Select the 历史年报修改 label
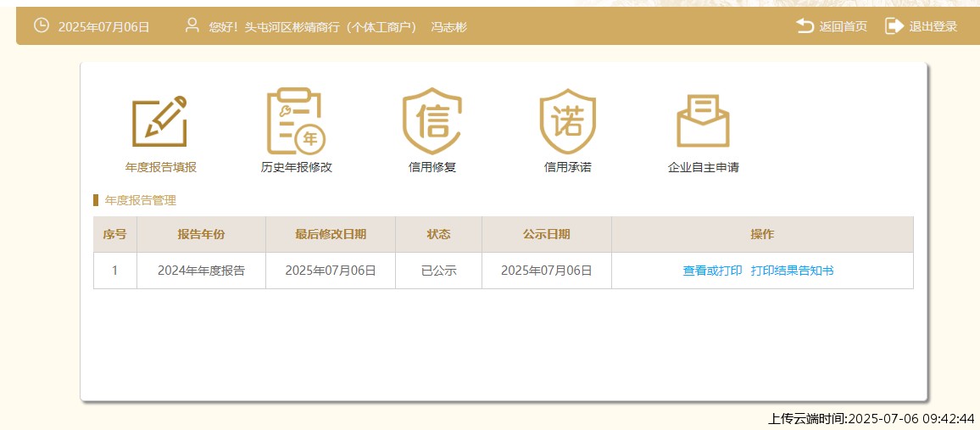 296,167
